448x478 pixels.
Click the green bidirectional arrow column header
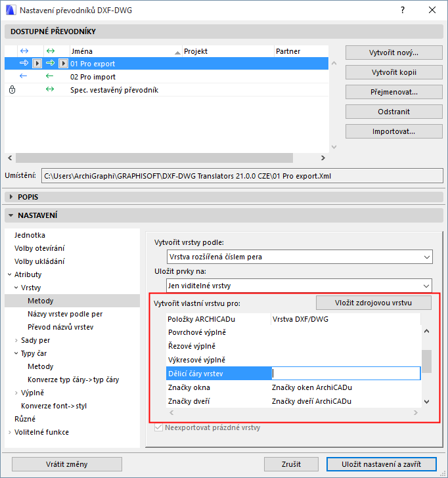click(x=51, y=51)
